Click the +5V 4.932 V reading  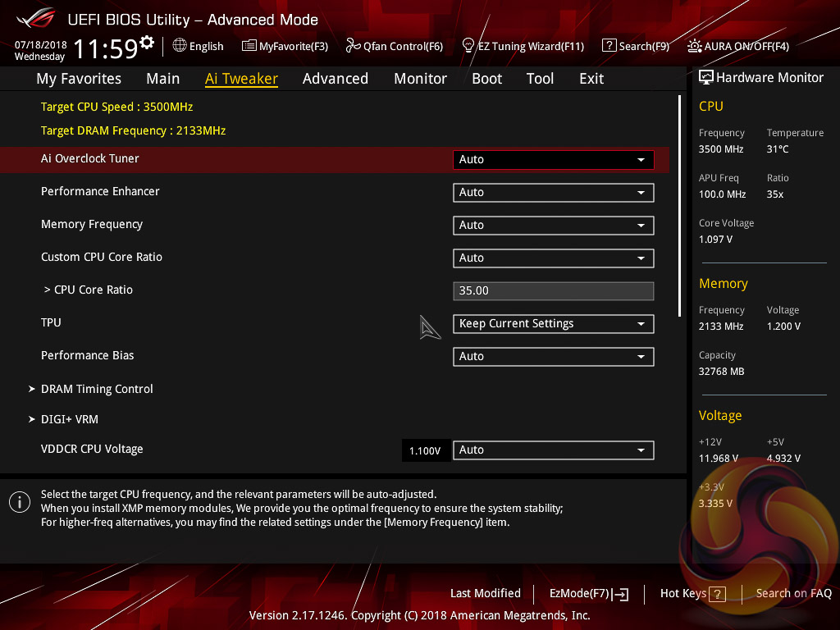783,459
